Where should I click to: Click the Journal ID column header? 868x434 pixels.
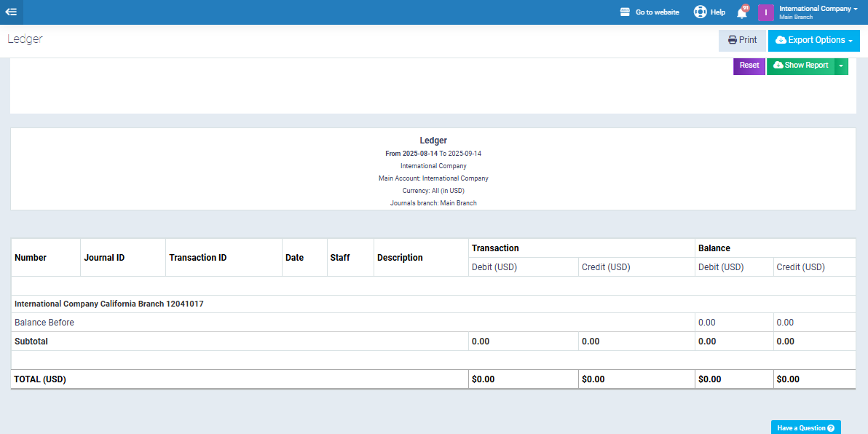(x=104, y=258)
